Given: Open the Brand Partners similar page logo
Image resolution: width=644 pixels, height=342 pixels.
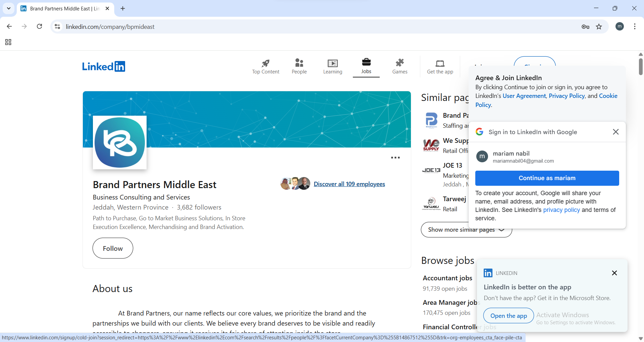Looking at the screenshot, I should pos(431,120).
